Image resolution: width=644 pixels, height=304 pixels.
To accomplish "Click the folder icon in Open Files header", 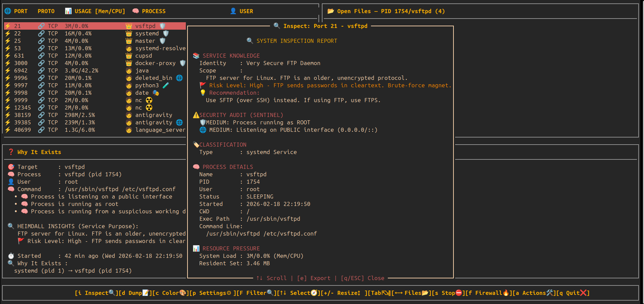I will coord(331,11).
